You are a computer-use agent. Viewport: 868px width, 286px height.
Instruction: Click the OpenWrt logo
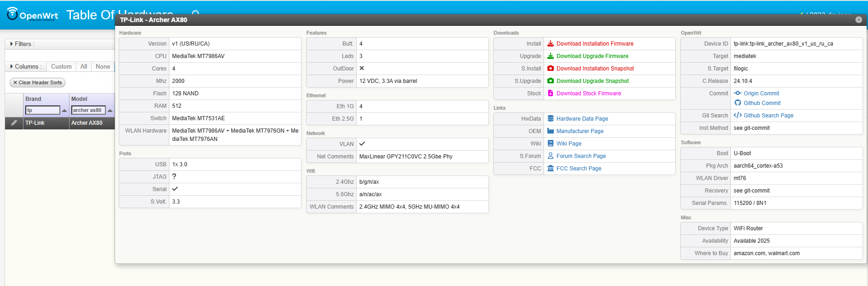pyautogui.click(x=33, y=14)
